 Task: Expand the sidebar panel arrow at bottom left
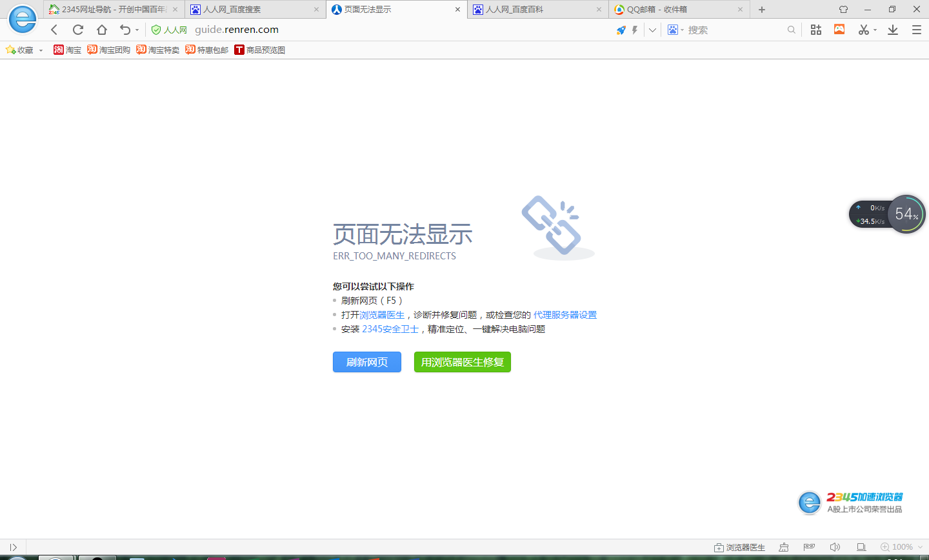[x=13, y=546]
